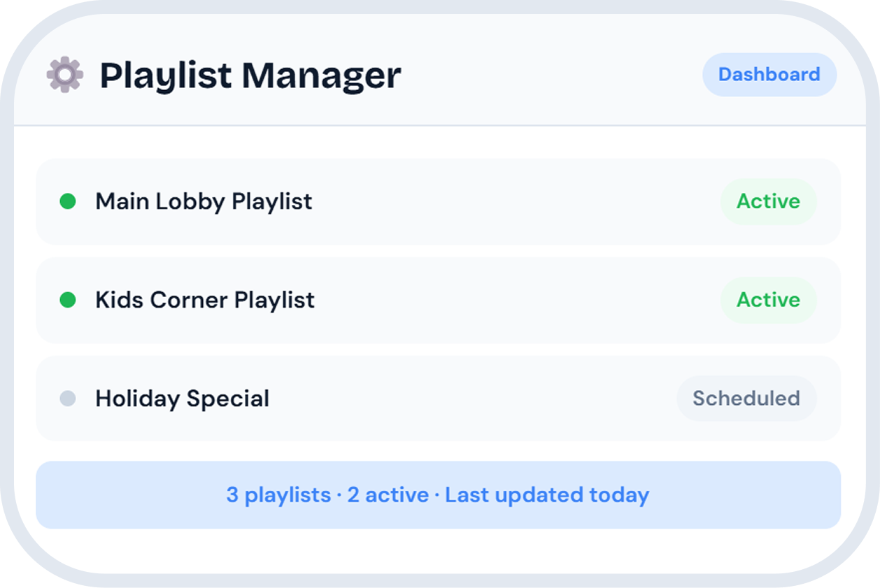Select the Holiday Special name
Viewport: 880px width, 588px height.
coord(182,399)
